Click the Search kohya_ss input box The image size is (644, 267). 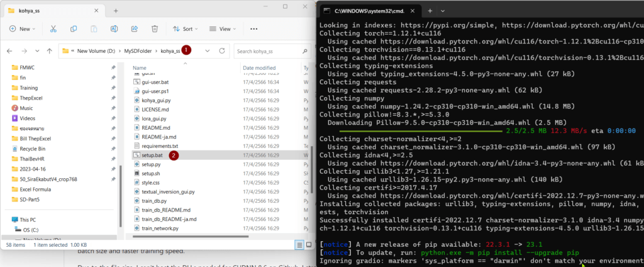[269, 50]
